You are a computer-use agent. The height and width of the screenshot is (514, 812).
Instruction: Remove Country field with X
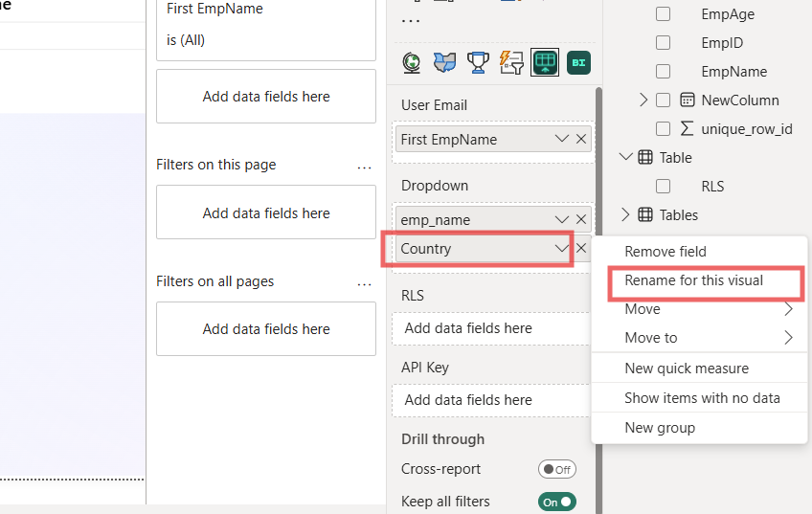pos(581,248)
